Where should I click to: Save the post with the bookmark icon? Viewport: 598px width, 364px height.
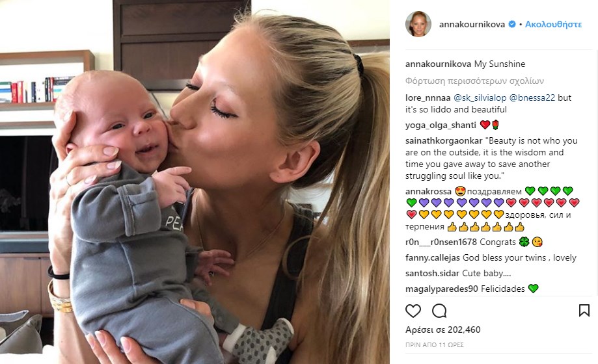(x=584, y=311)
